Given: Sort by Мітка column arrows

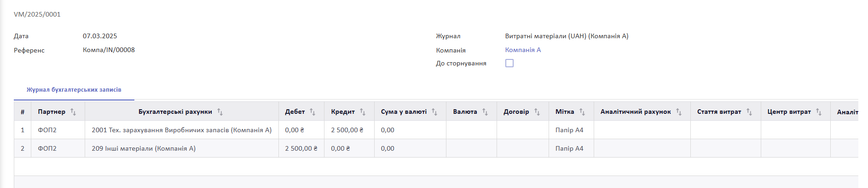Looking at the screenshot, I should coord(582,112).
